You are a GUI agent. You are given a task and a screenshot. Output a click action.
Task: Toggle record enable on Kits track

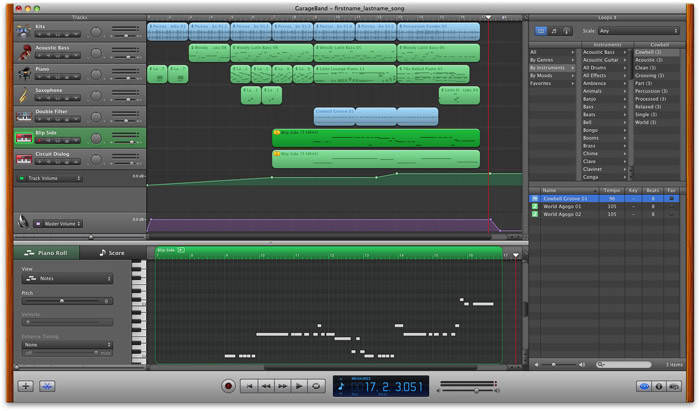click(x=40, y=34)
